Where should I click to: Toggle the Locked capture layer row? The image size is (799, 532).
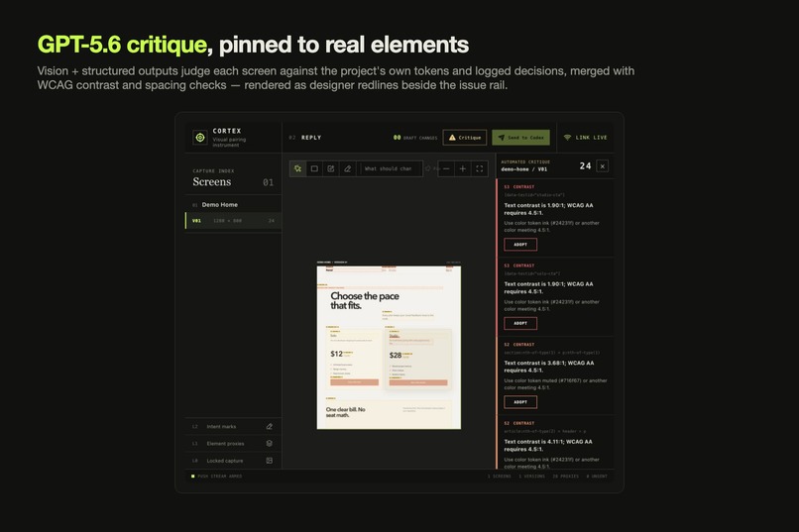(x=233, y=461)
